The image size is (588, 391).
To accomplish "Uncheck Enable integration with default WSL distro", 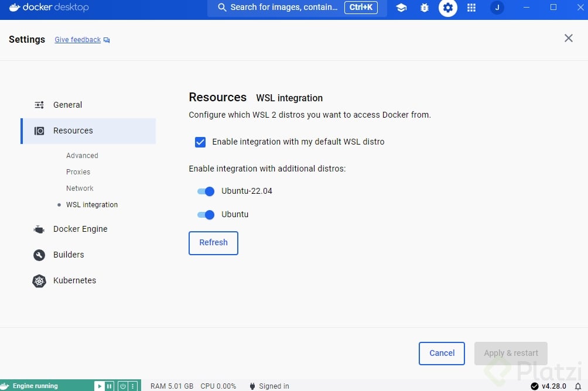I will (200, 142).
